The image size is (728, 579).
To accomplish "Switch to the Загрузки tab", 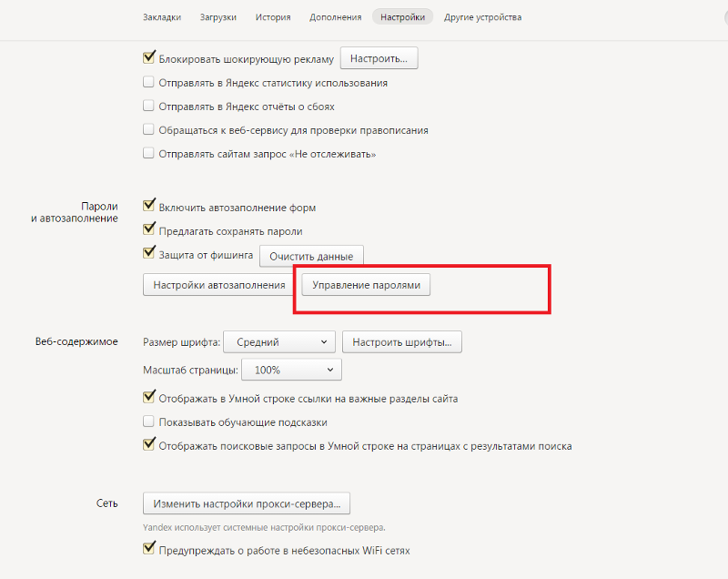I will pos(217,17).
